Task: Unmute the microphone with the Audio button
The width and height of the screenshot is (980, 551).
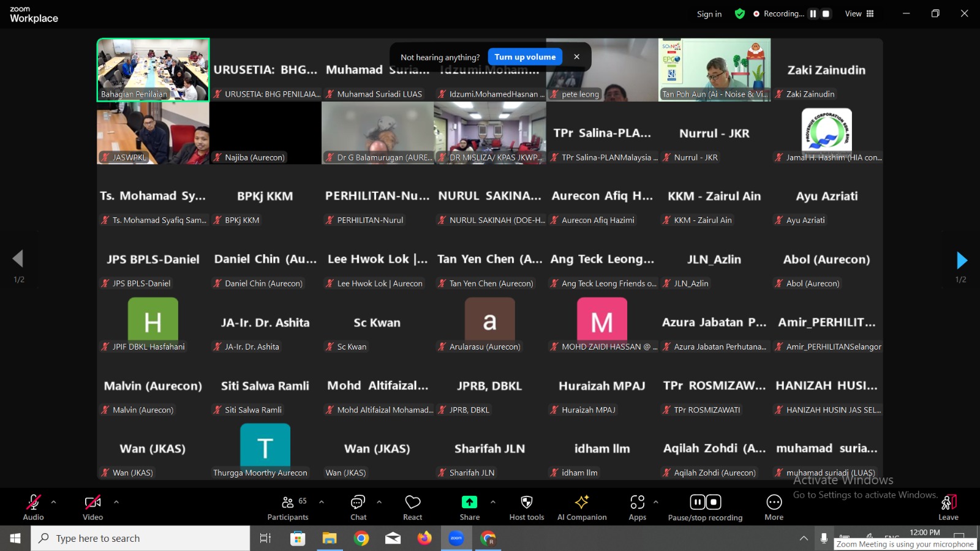Action: [x=33, y=507]
